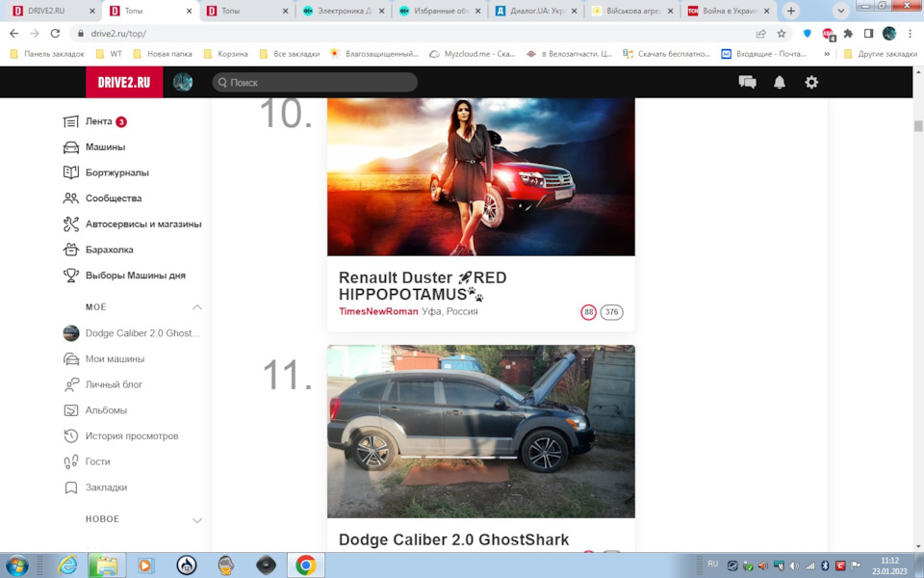The height and width of the screenshot is (578, 924).
Task: Click the Поиск search field
Action: click(316, 83)
